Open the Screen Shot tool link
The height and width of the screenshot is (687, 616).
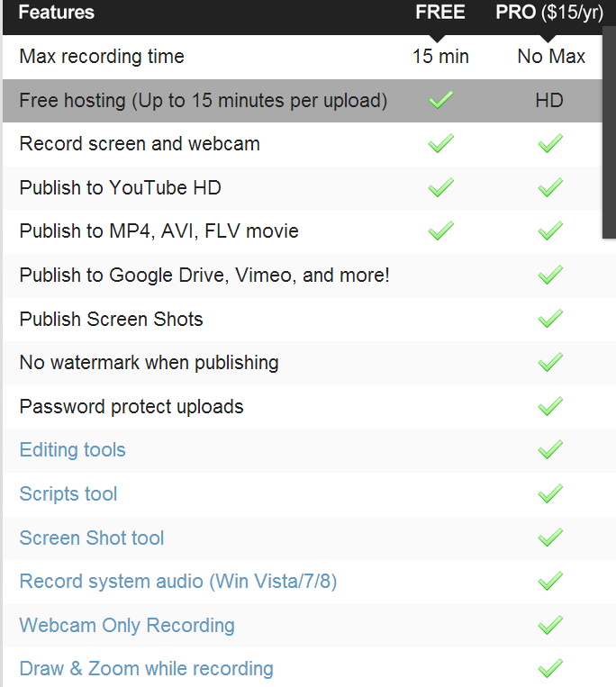92,538
